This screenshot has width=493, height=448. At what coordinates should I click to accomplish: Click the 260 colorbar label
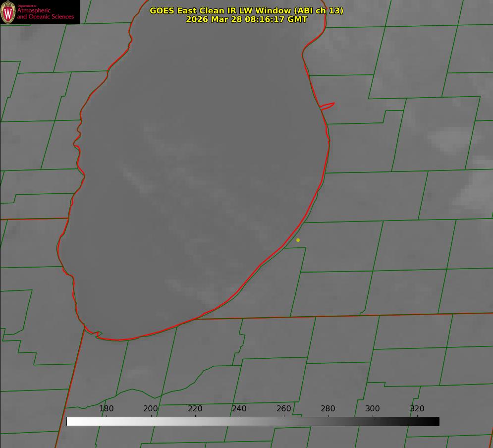click(283, 408)
